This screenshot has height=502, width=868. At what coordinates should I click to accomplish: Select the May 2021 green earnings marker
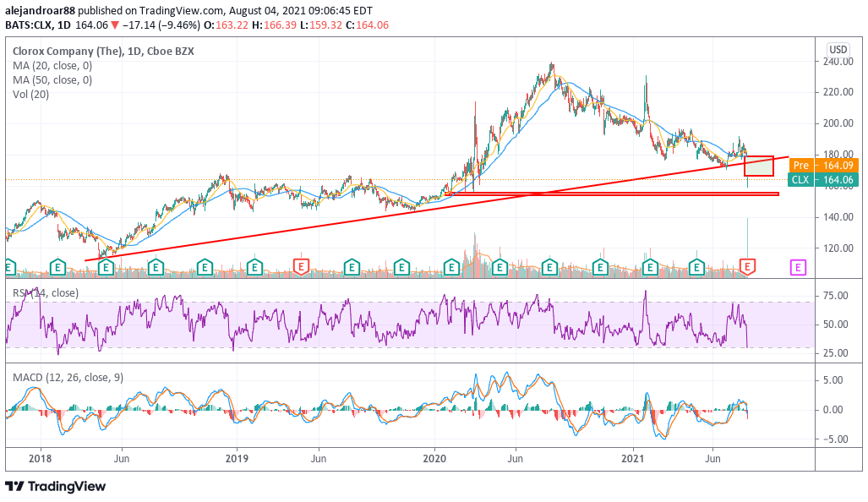697,267
